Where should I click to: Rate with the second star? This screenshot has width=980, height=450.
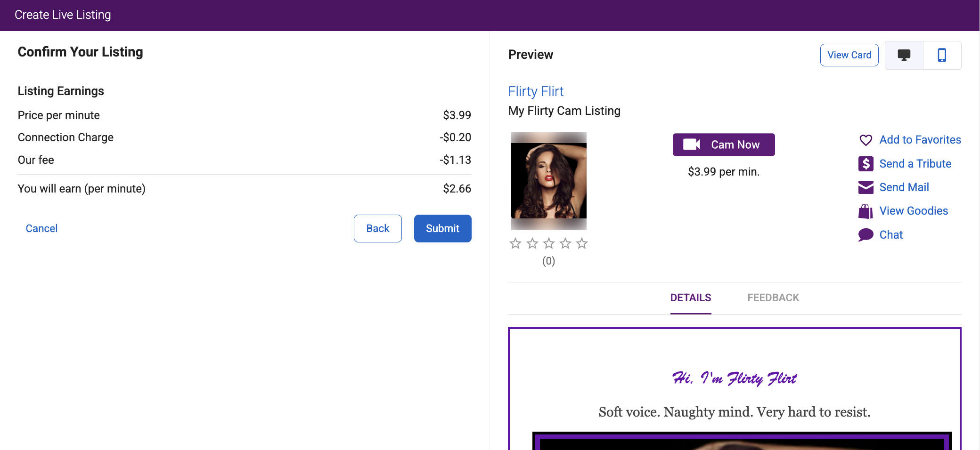pyautogui.click(x=532, y=243)
